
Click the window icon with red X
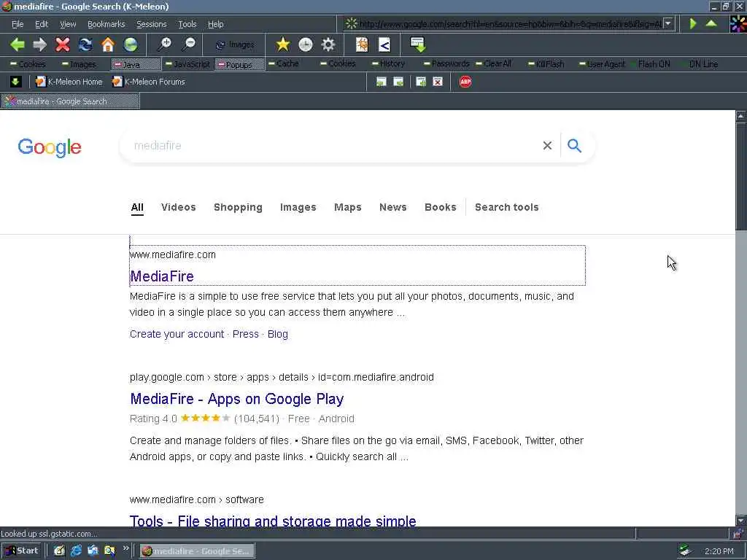tap(438, 82)
